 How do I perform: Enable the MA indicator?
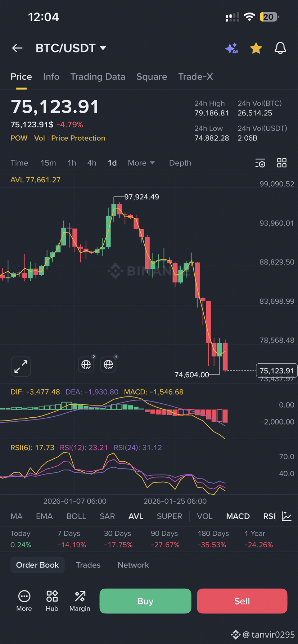click(x=17, y=516)
